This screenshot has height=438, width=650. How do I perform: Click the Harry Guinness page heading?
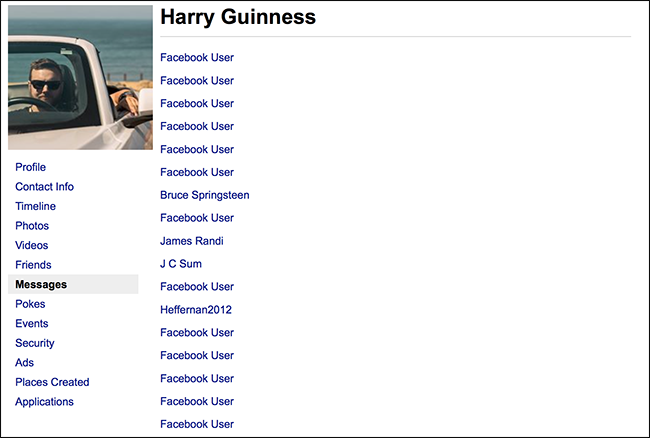coord(238,17)
